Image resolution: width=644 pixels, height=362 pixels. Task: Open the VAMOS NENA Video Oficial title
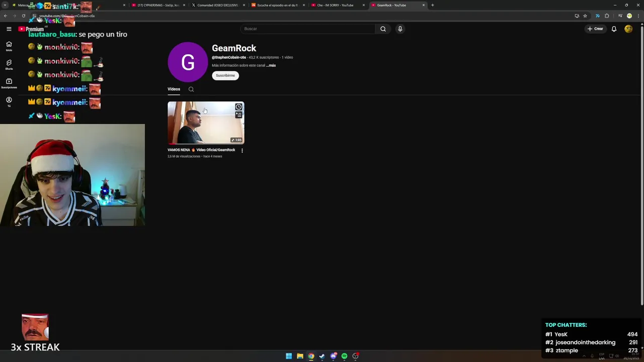201,150
